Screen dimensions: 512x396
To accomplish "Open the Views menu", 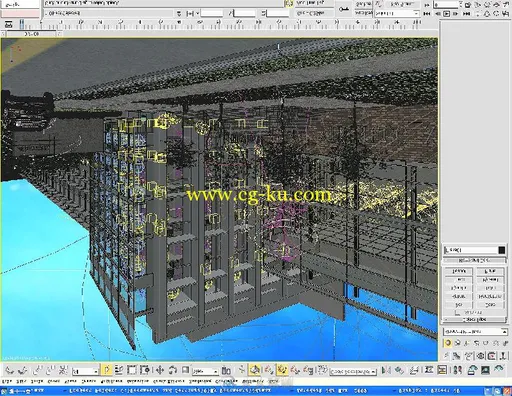I will 70,380.
